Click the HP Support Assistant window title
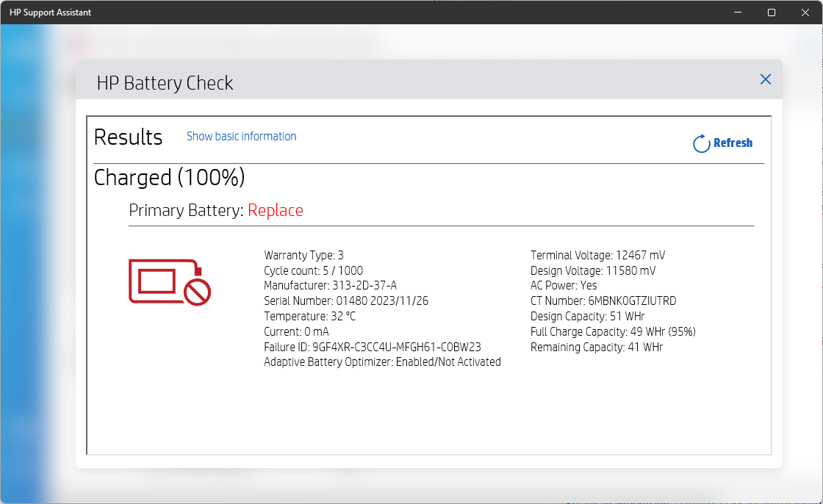 click(x=51, y=12)
